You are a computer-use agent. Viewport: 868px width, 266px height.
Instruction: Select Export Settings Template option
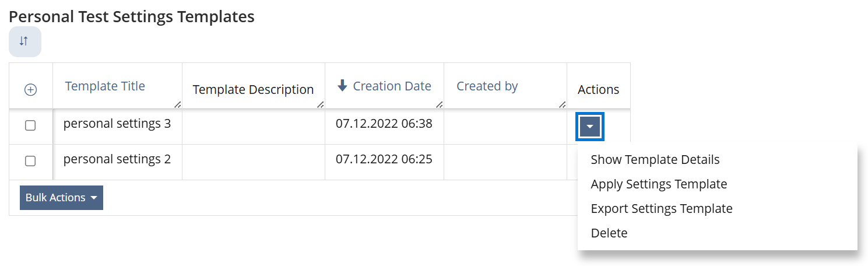tap(661, 209)
